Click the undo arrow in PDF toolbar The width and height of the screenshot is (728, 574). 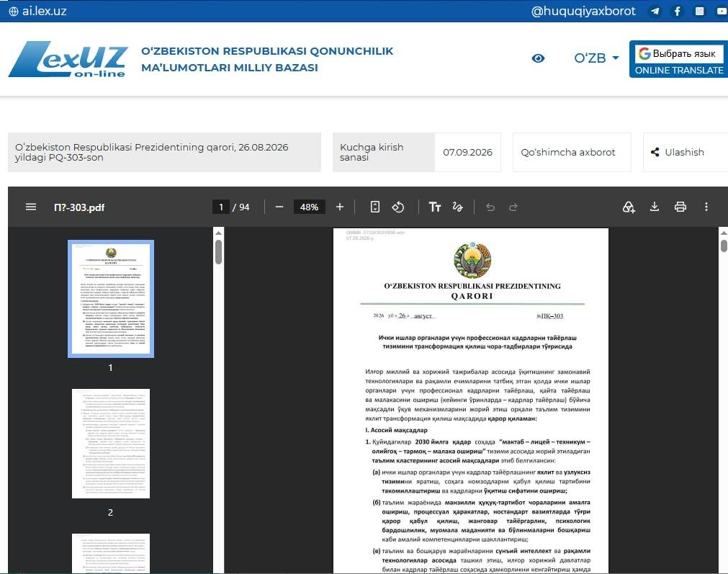click(490, 207)
